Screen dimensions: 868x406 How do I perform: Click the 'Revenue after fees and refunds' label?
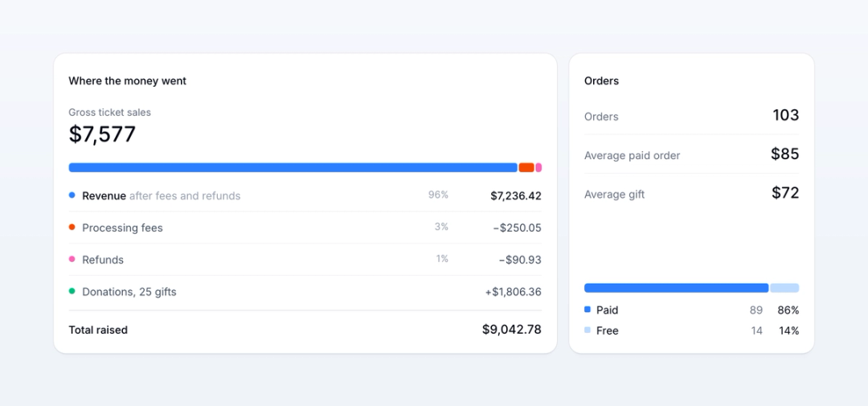point(161,196)
